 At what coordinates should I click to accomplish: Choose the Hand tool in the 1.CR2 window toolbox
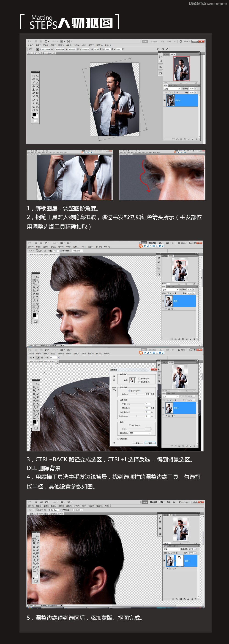click(x=34, y=110)
